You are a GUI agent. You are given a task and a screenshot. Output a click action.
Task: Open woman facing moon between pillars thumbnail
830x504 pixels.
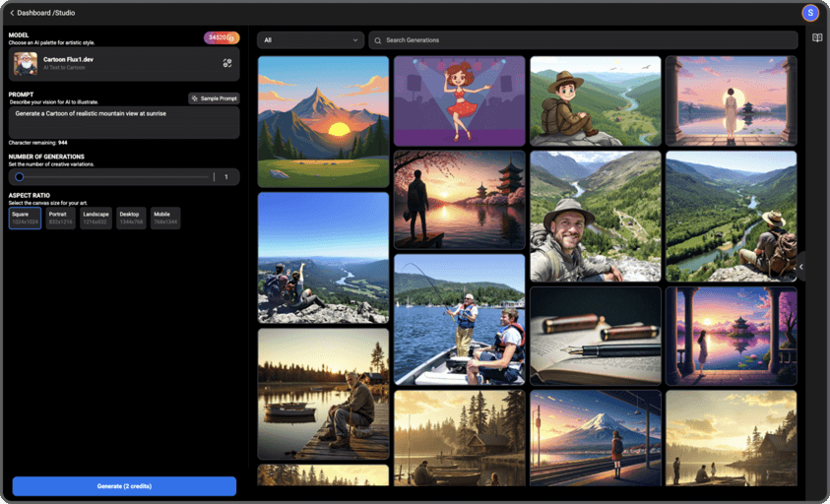[x=731, y=101]
